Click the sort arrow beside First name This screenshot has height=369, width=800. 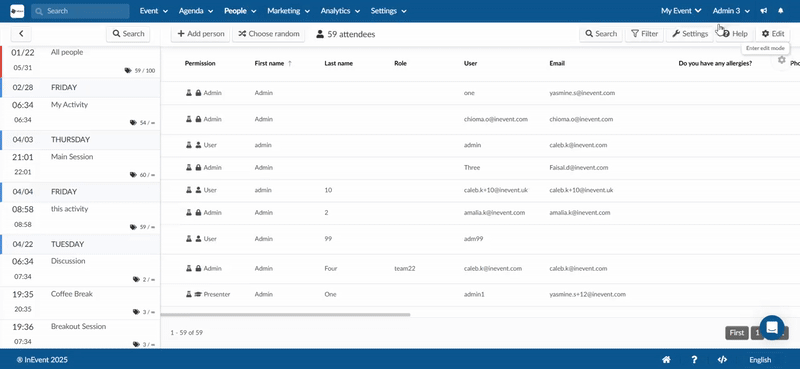[x=290, y=63]
